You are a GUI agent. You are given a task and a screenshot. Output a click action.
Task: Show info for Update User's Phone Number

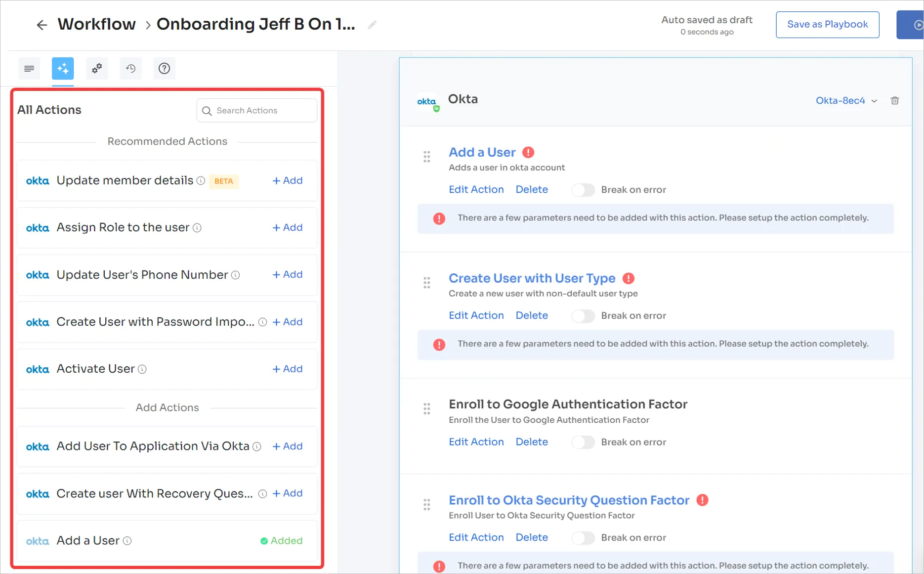[236, 275]
